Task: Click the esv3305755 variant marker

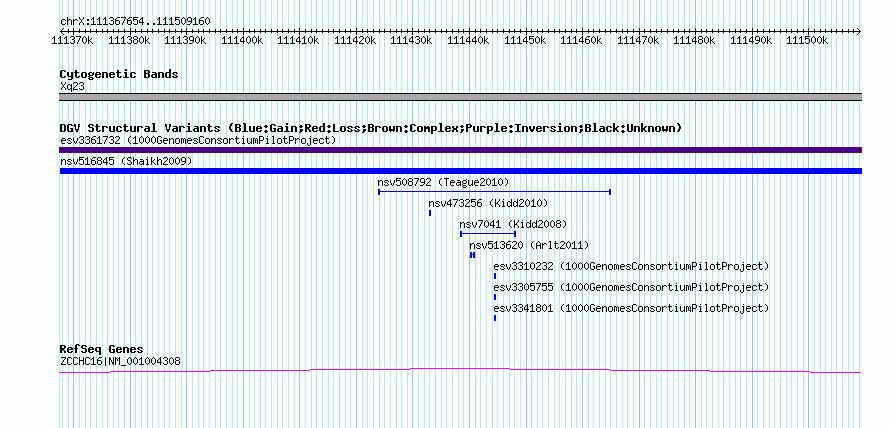Action: click(x=495, y=297)
